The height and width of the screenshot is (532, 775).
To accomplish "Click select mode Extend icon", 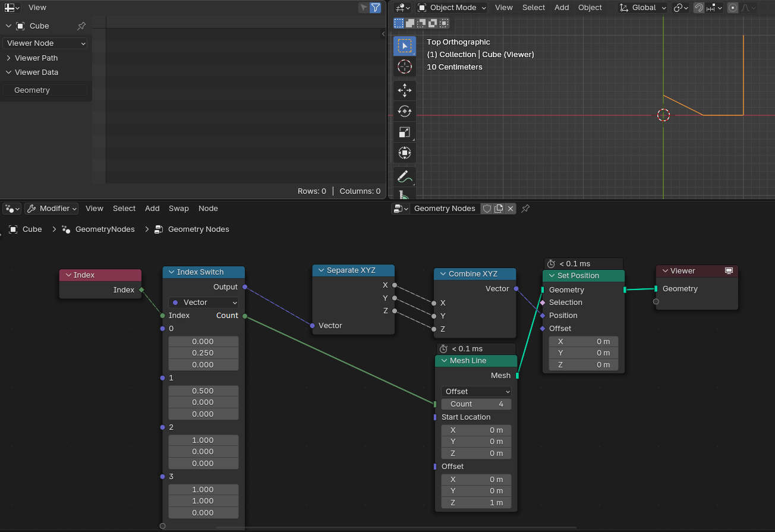I will point(410,23).
